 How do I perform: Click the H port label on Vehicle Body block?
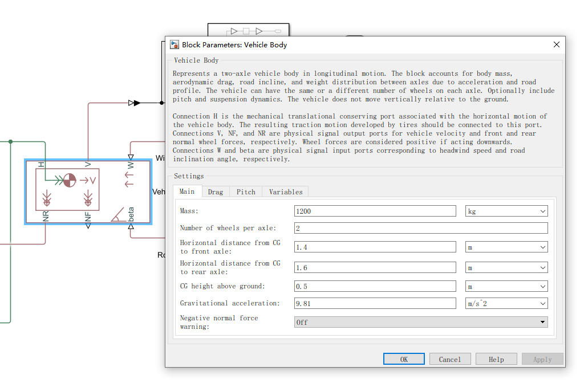[x=41, y=165]
